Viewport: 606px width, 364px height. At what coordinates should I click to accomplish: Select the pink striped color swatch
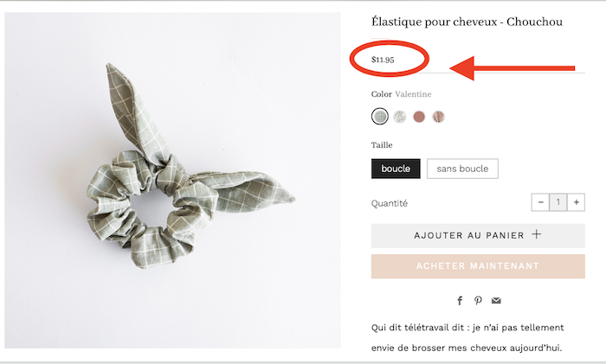(438, 116)
